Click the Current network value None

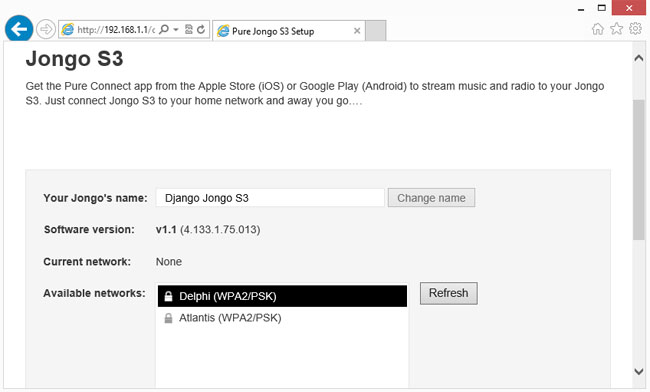point(169,261)
